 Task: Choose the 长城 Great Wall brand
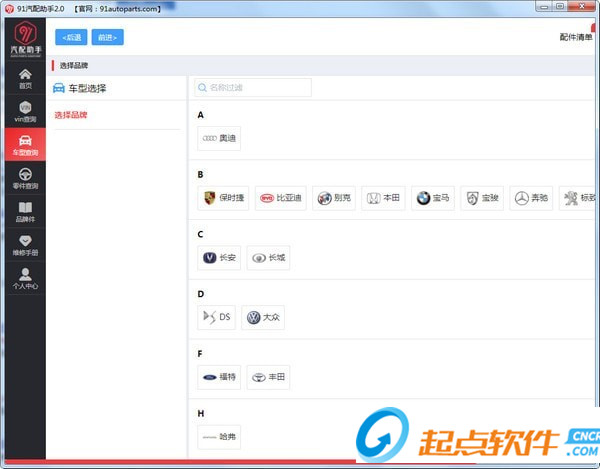tap(268, 257)
